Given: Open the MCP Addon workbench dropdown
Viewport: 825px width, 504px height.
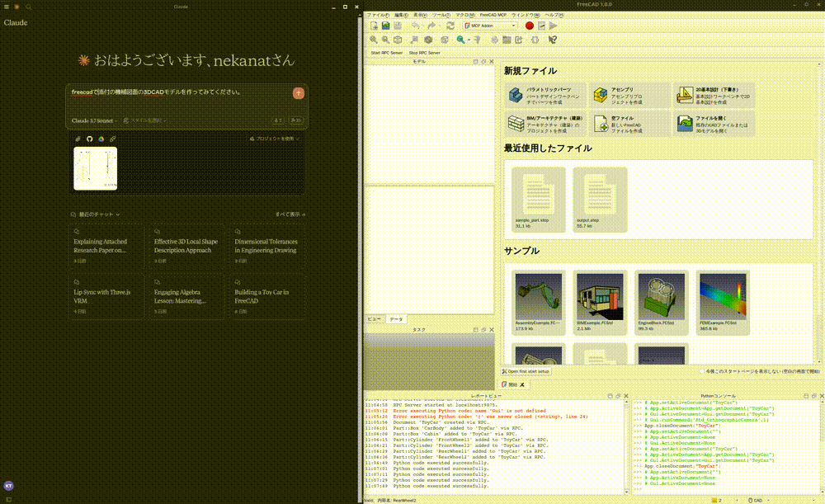Looking at the screenshot, I should click(489, 26).
